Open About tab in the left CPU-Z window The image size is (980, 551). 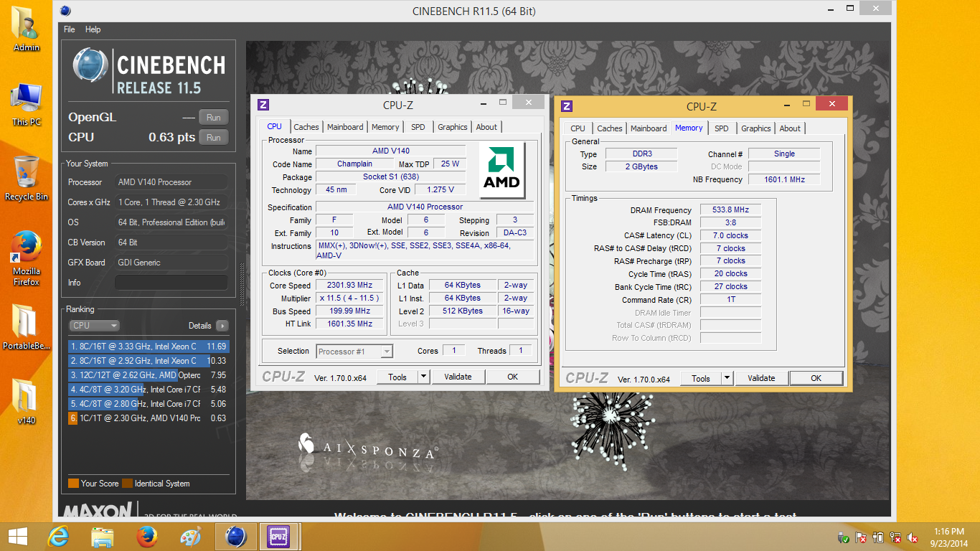pyautogui.click(x=486, y=127)
